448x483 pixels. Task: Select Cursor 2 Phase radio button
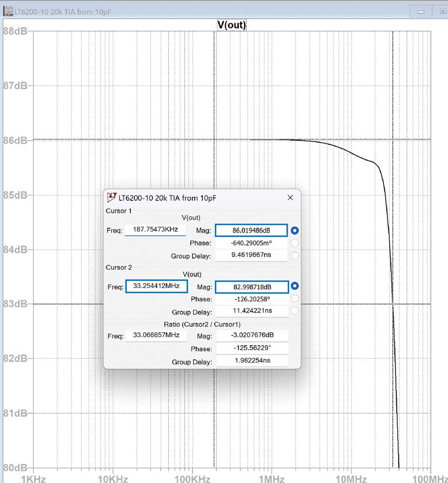tap(295, 299)
